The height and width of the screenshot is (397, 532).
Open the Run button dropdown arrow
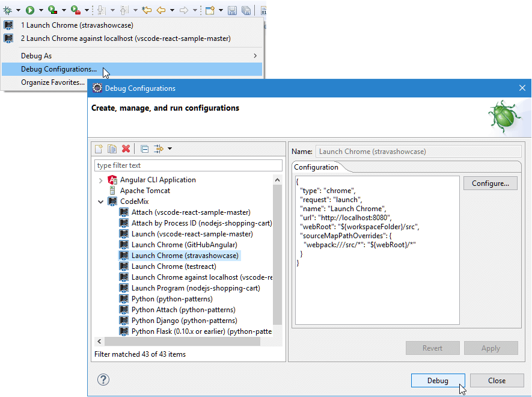[x=41, y=11]
